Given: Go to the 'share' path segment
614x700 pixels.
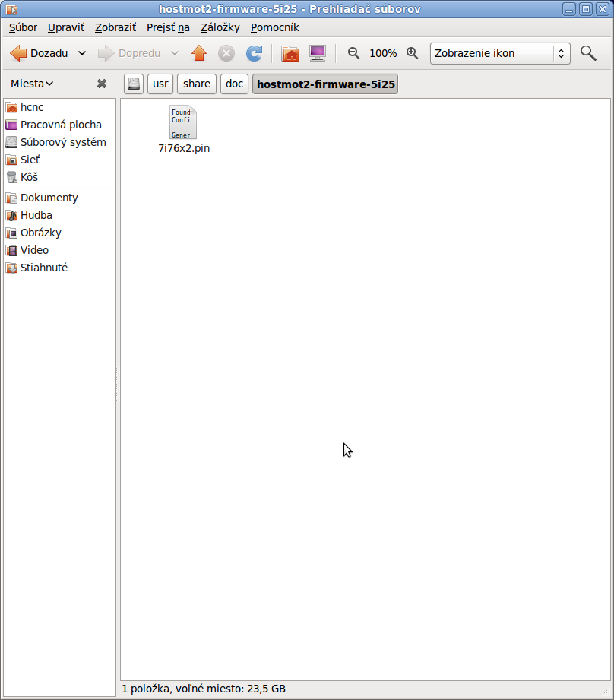Looking at the screenshot, I should (x=197, y=84).
